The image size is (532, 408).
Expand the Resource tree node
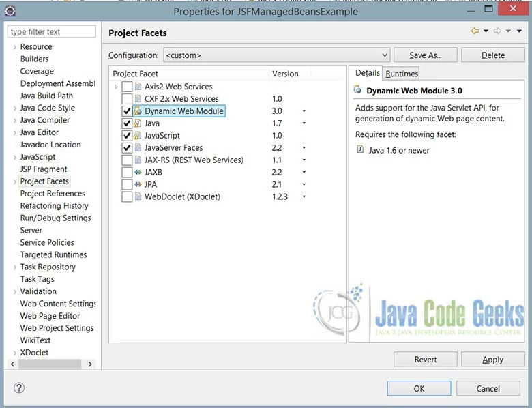point(14,47)
